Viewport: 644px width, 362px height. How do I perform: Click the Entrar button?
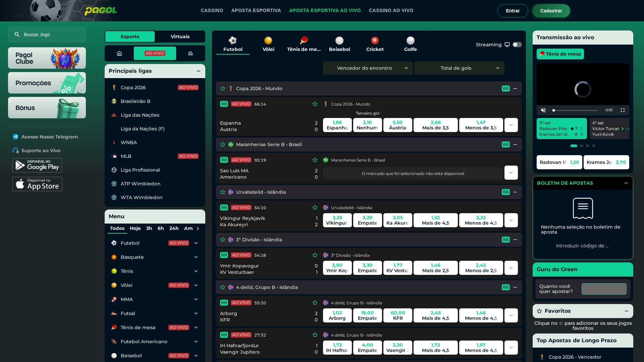click(x=513, y=11)
